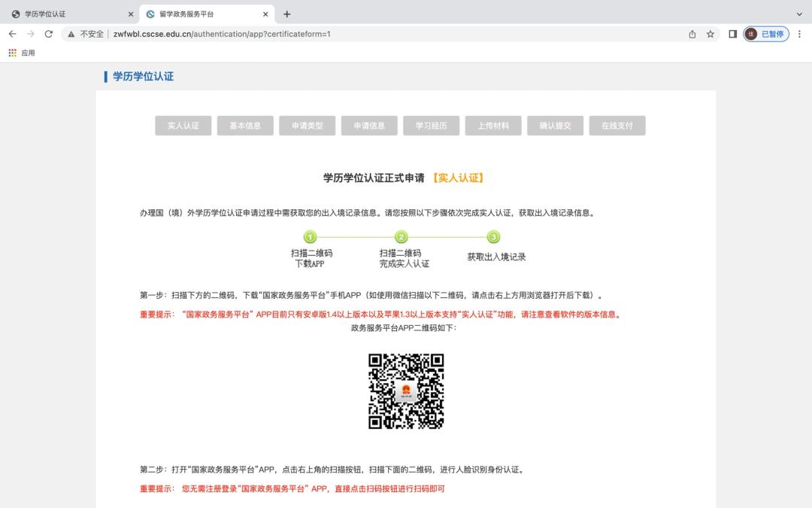The width and height of the screenshot is (812, 508).
Task: Click the 办理国（境）外学历学位认证 intro paragraph
Action: pos(368,212)
